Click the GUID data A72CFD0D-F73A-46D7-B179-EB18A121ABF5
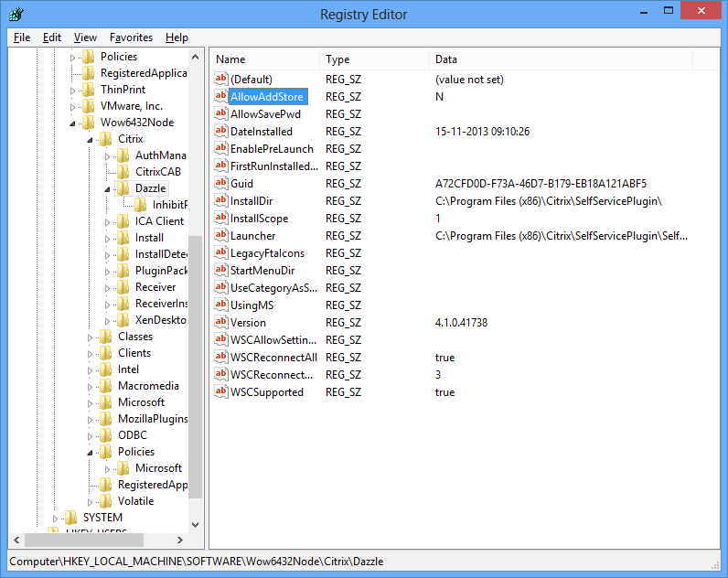This screenshot has height=578, width=728. click(x=541, y=184)
